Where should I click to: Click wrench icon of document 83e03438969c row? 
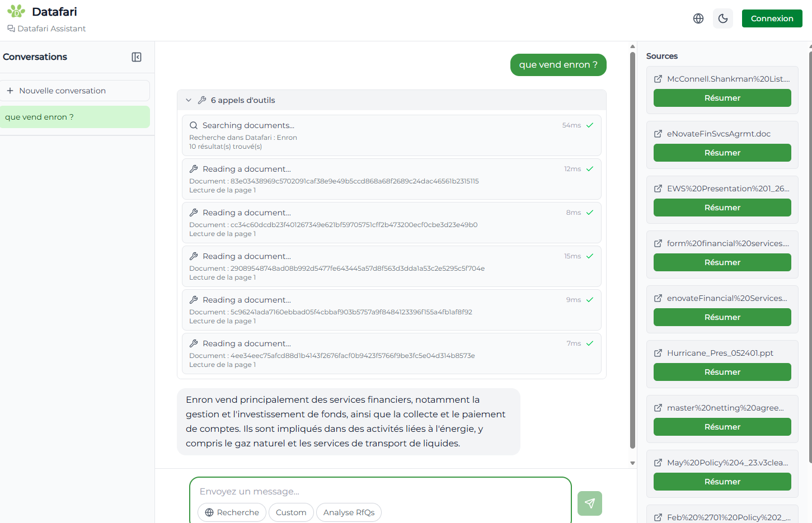click(x=194, y=169)
